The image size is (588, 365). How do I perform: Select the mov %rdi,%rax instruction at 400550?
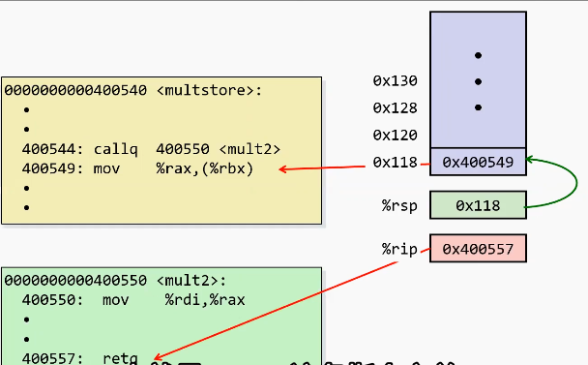point(133,300)
